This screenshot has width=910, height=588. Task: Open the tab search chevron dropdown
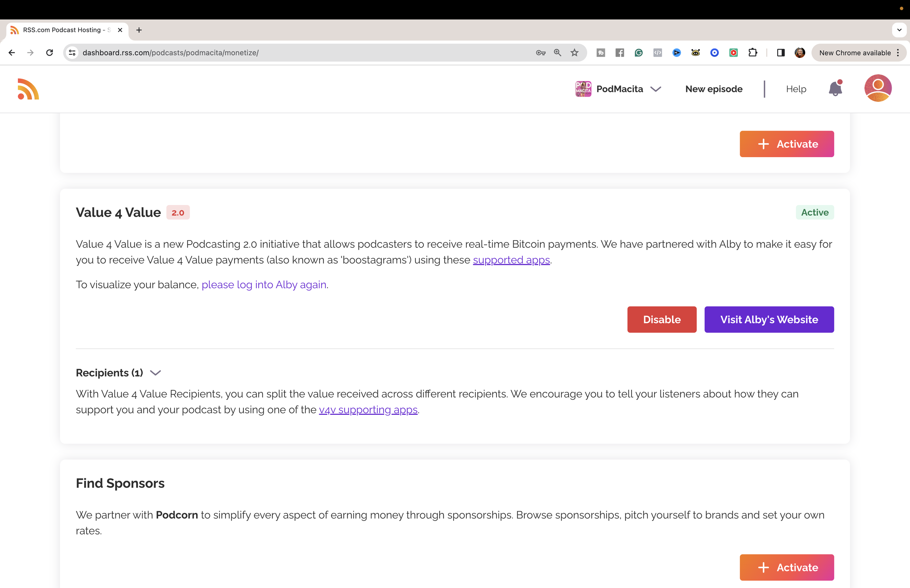tap(899, 30)
